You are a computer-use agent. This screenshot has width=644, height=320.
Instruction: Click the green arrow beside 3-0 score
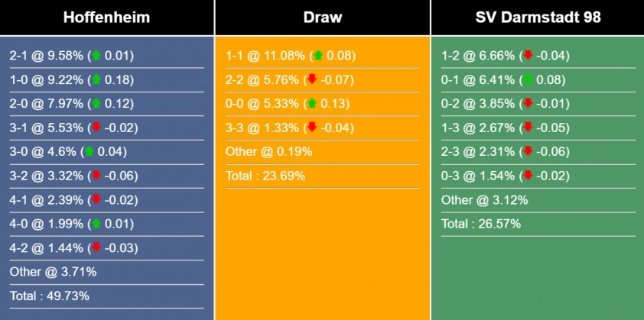coord(89,152)
